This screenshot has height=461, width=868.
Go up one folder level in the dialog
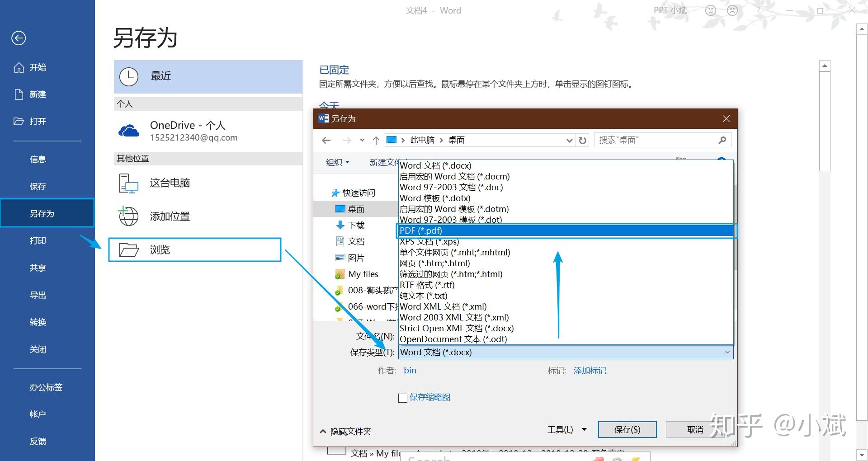(375, 140)
